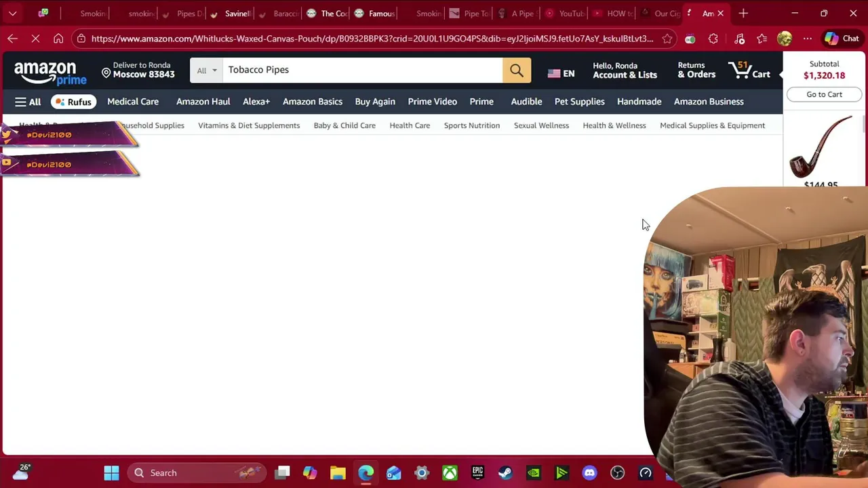Open Audible nav link
The width and height of the screenshot is (868, 488).
[526, 102]
